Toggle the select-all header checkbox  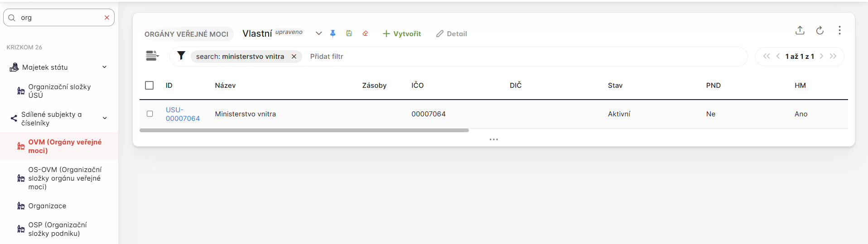149,85
